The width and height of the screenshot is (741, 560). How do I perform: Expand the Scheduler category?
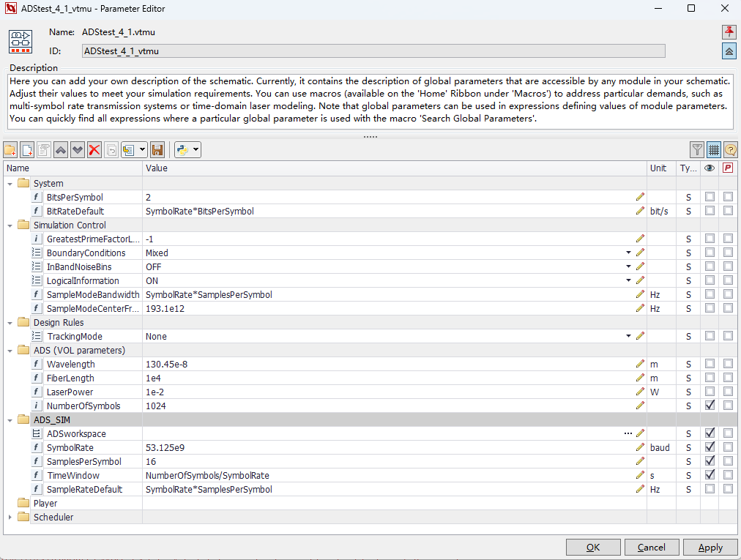click(10, 518)
